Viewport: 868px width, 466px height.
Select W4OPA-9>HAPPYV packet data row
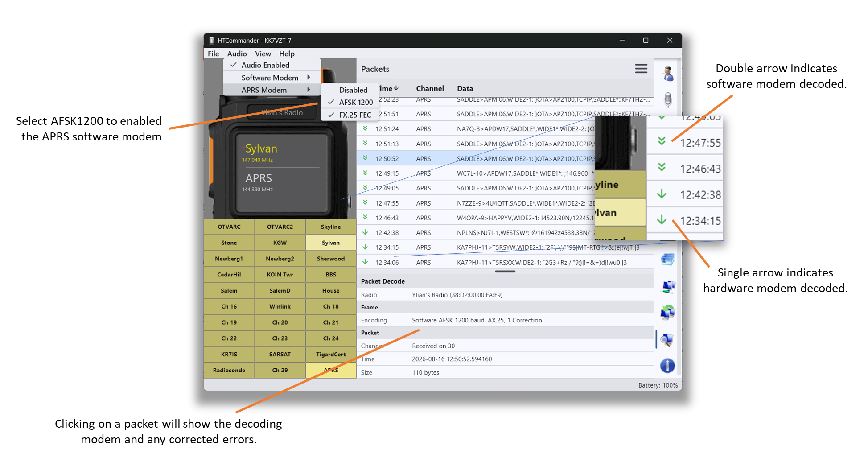coord(505,218)
